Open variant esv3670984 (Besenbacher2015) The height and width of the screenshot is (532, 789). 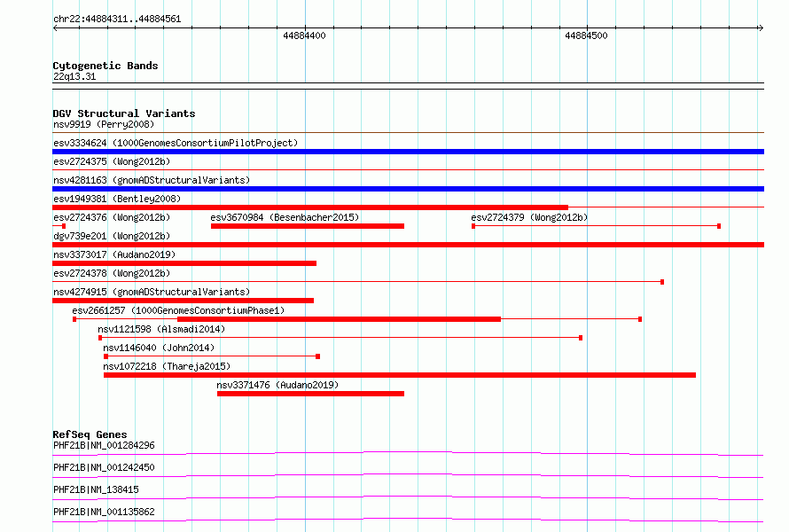tap(285, 217)
